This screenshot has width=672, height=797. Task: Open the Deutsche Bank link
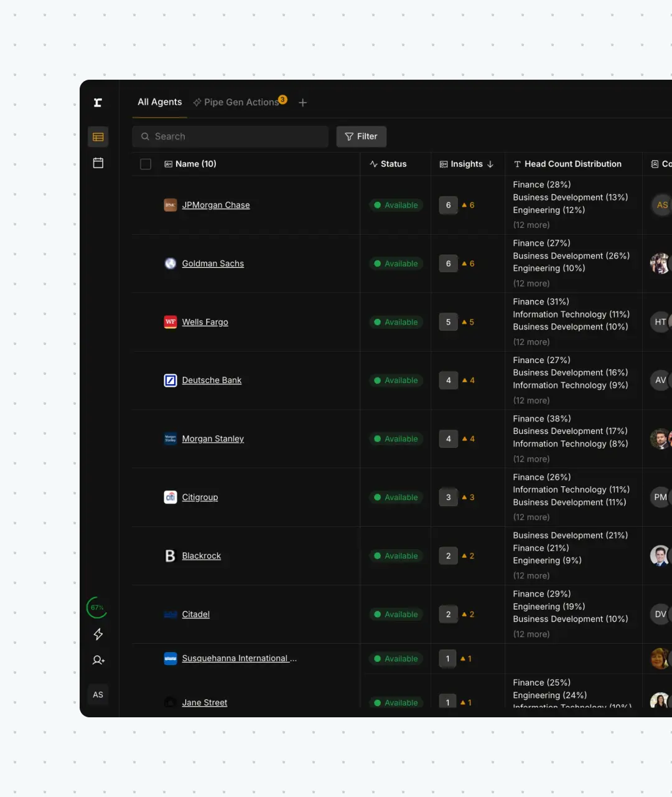click(x=212, y=380)
